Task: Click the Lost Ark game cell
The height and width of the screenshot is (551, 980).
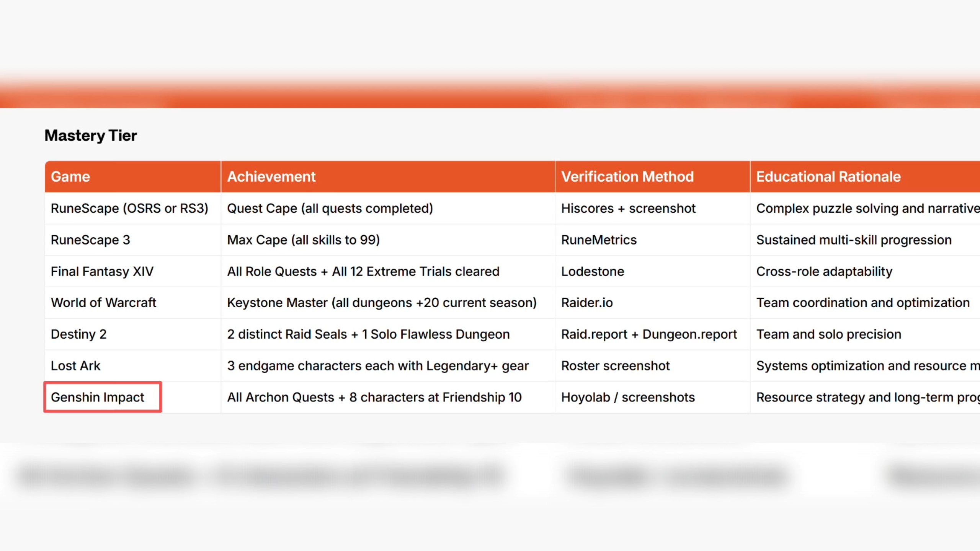Action: click(133, 366)
